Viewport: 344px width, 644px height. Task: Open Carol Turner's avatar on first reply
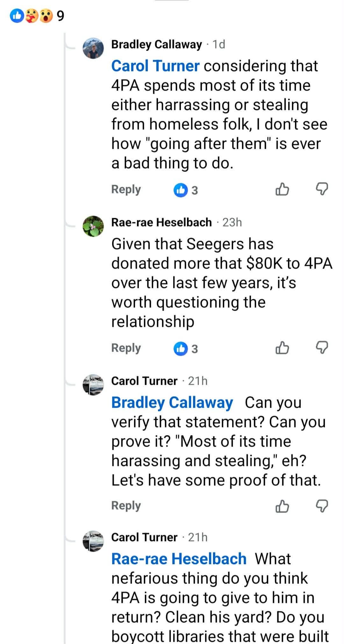pyautogui.click(x=93, y=385)
